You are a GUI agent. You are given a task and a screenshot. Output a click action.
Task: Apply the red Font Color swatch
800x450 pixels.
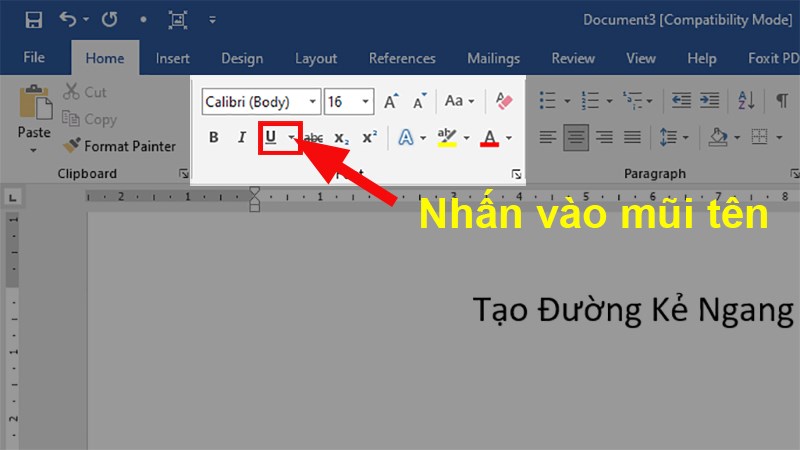pos(489,137)
